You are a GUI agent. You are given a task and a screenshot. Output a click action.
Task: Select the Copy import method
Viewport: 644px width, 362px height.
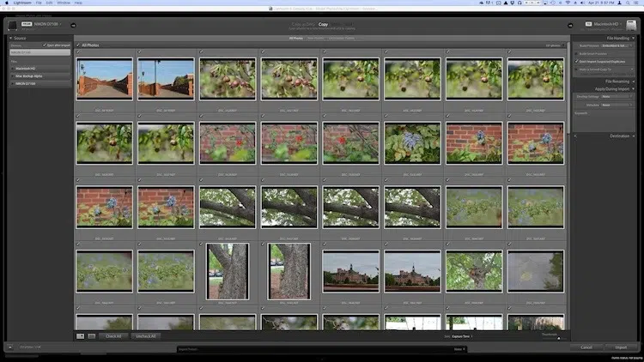pos(323,24)
